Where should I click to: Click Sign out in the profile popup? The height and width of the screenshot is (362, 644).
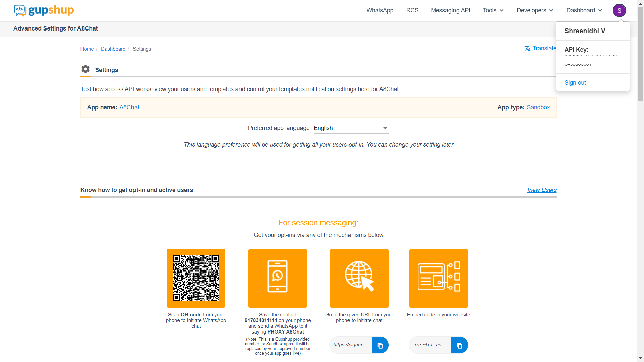(x=575, y=83)
